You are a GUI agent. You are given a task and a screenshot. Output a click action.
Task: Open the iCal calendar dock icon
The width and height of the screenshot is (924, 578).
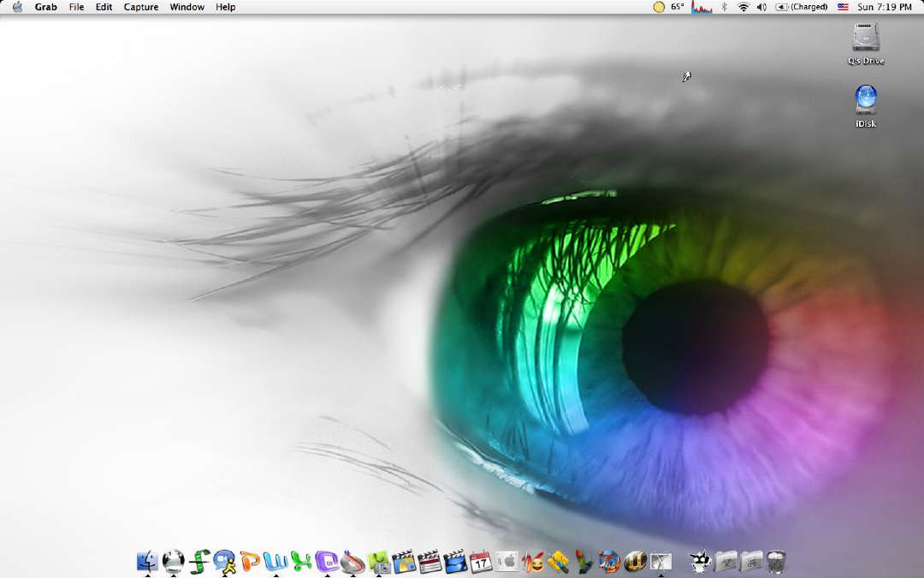click(x=480, y=562)
